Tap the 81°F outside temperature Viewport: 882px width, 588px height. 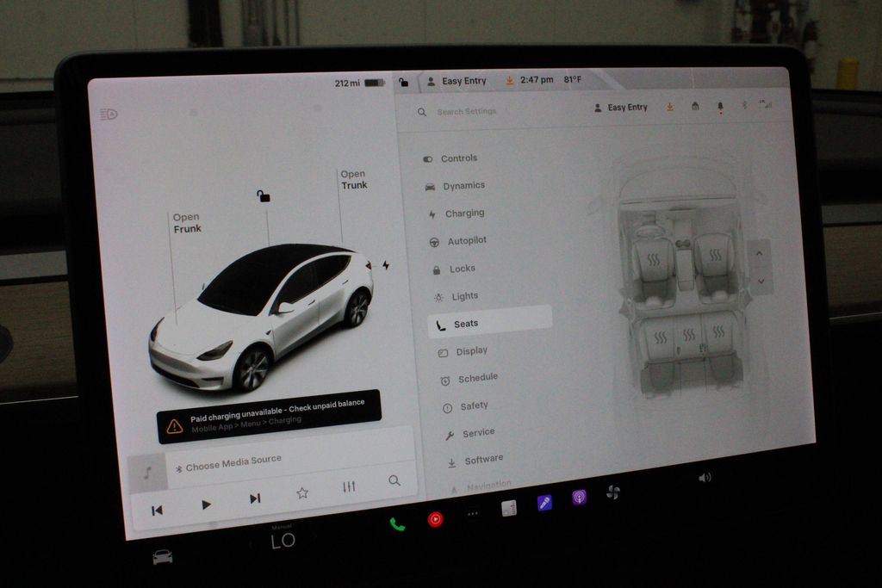coord(573,79)
